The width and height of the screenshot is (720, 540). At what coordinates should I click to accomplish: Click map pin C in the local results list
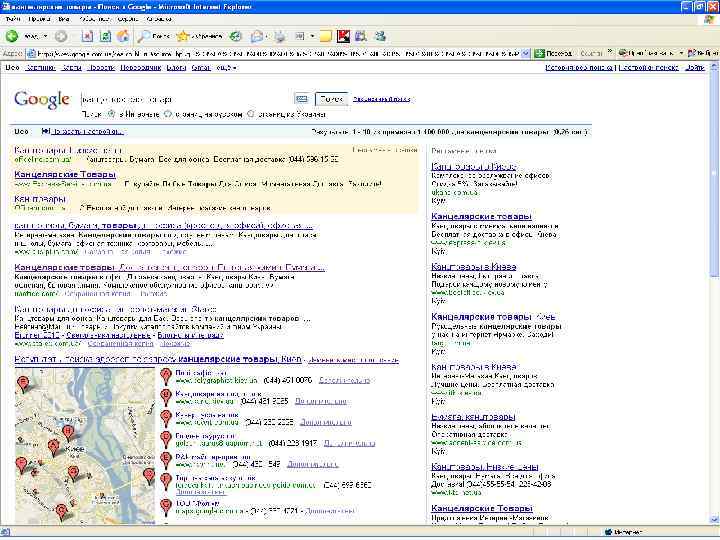[x=166, y=418]
